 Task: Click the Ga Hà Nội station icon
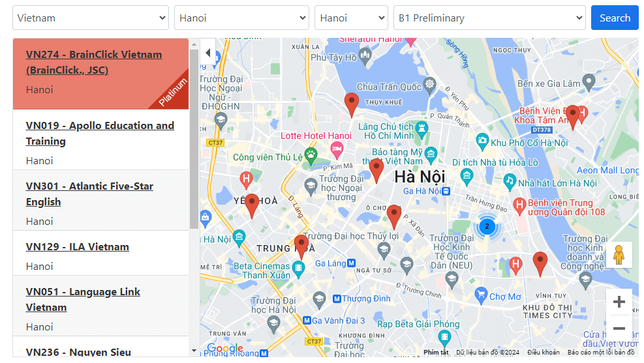446,191
